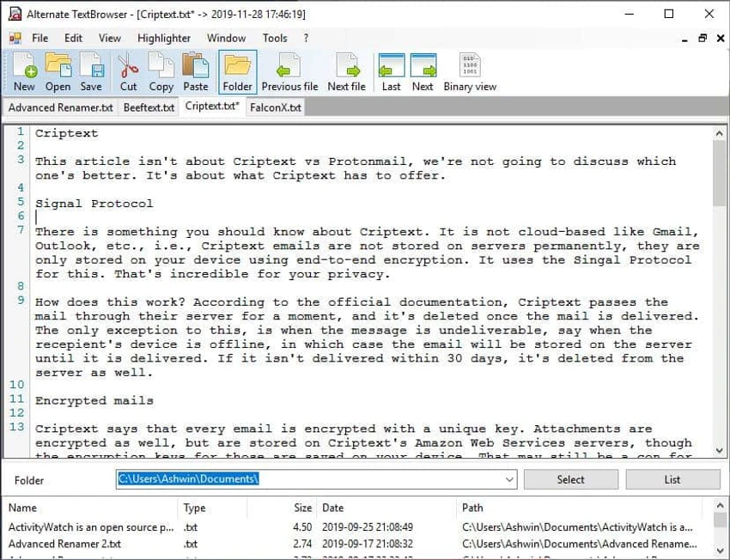
Task: Open the Edit menu
Action: click(73, 38)
